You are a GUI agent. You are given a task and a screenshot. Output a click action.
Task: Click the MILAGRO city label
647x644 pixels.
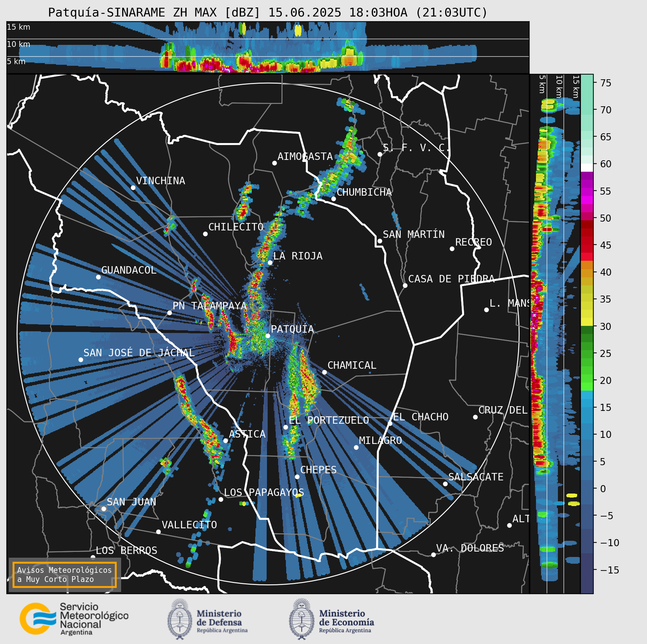click(380, 441)
